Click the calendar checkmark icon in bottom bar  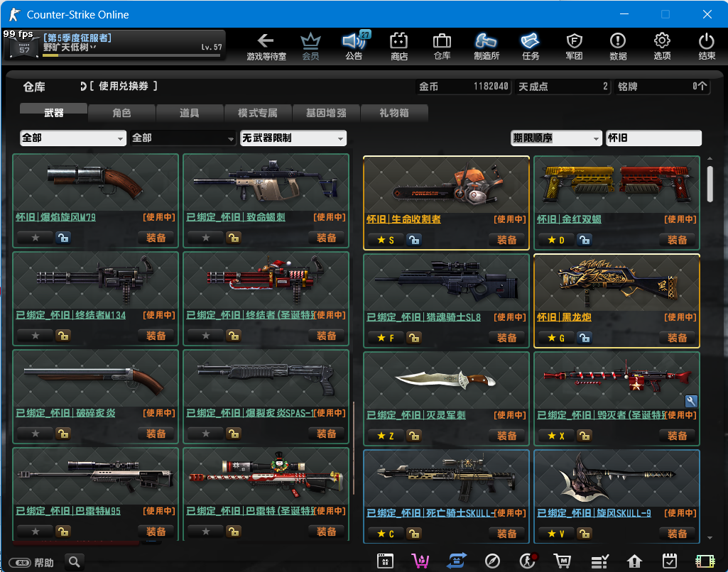(x=670, y=561)
